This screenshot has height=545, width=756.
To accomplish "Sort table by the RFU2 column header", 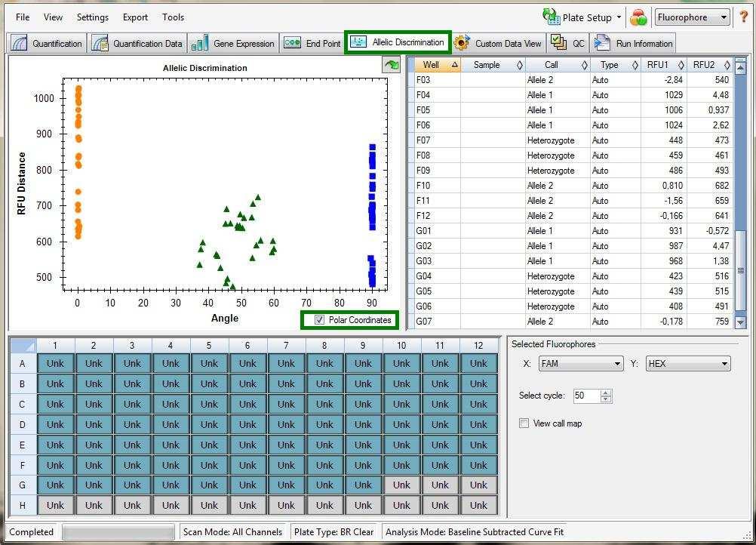I will click(710, 65).
